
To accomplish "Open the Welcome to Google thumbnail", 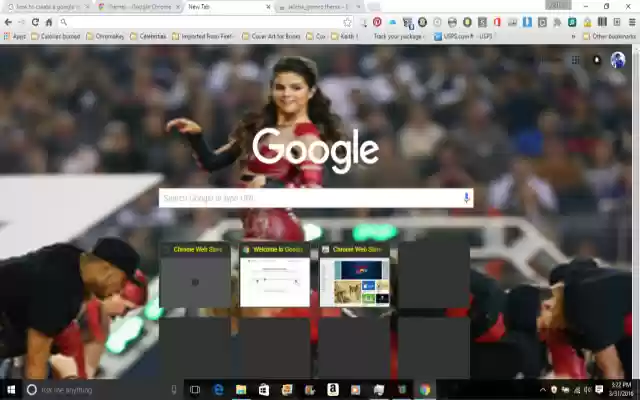I will click(x=275, y=276).
